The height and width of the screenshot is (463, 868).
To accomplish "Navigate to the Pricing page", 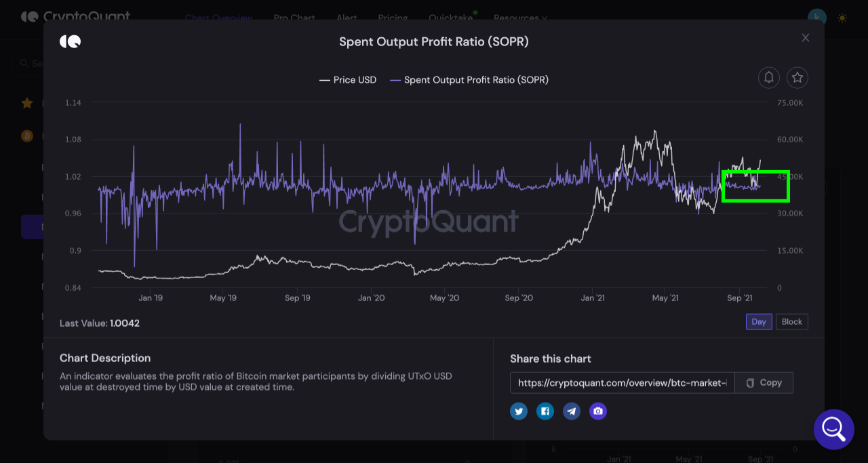I will [393, 18].
